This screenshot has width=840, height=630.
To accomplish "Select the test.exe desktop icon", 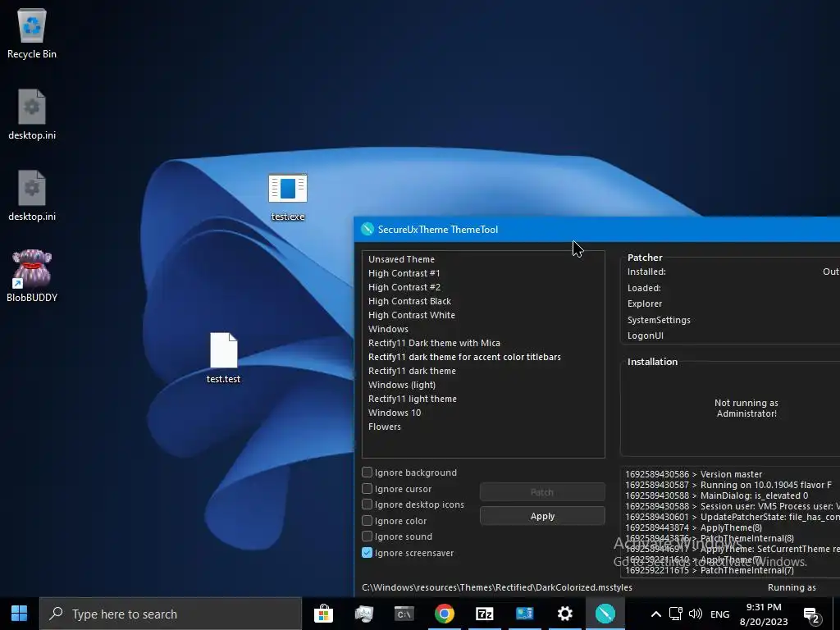I will coord(288,197).
